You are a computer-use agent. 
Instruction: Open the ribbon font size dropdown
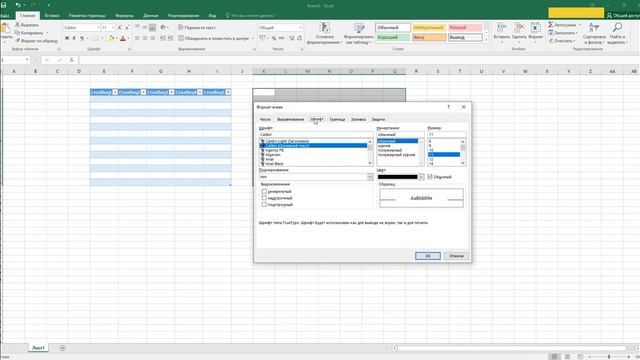coord(113,27)
